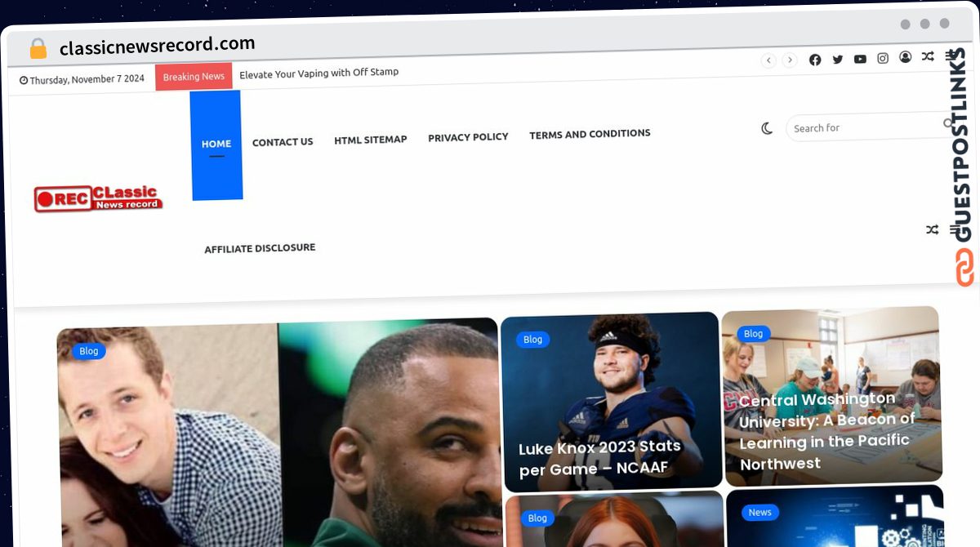
Task: Open the Privacy Policy menu item
Action: 468,137
